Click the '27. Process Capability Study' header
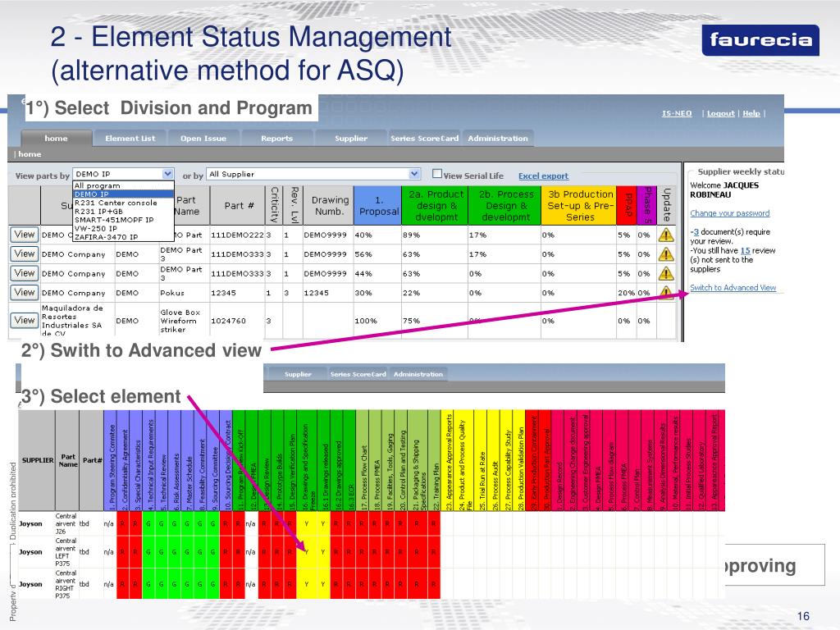 (x=506, y=461)
